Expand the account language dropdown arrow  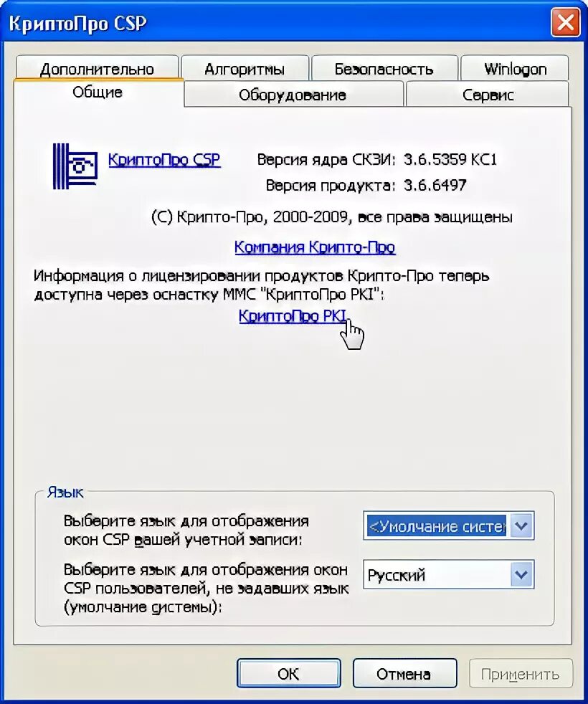[x=521, y=525]
